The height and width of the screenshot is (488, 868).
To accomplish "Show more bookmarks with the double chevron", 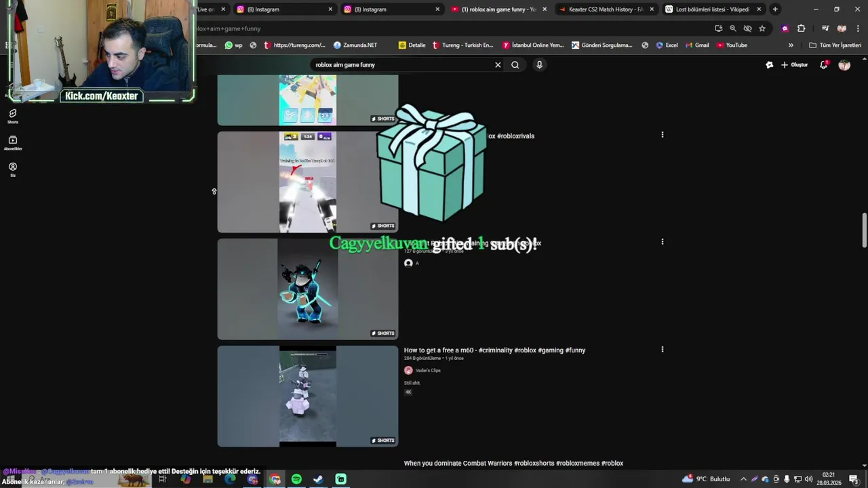I will point(791,45).
